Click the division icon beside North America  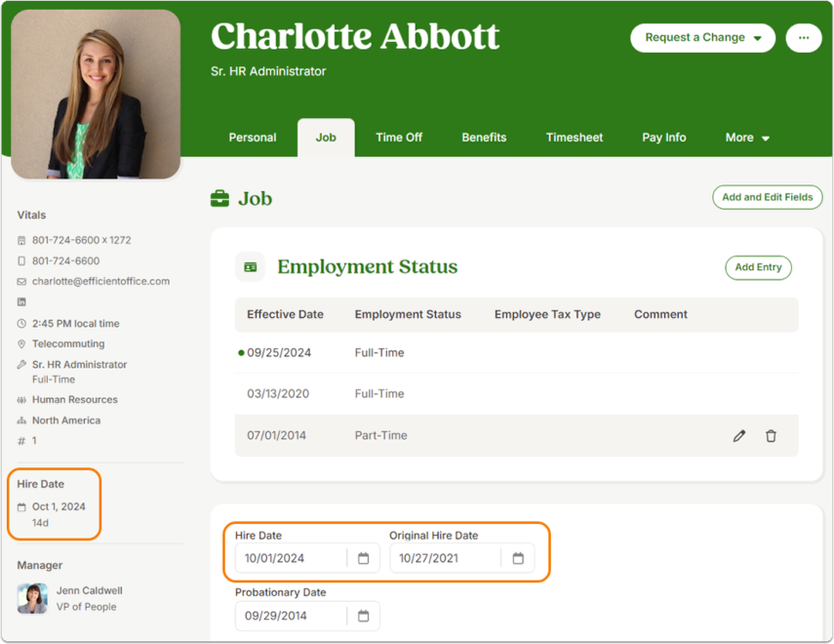point(21,421)
